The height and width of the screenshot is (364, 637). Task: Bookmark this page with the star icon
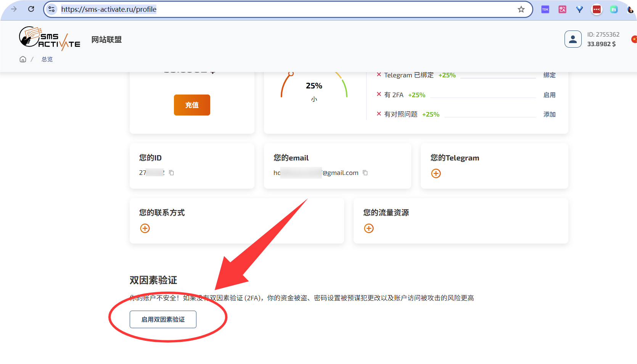(521, 9)
